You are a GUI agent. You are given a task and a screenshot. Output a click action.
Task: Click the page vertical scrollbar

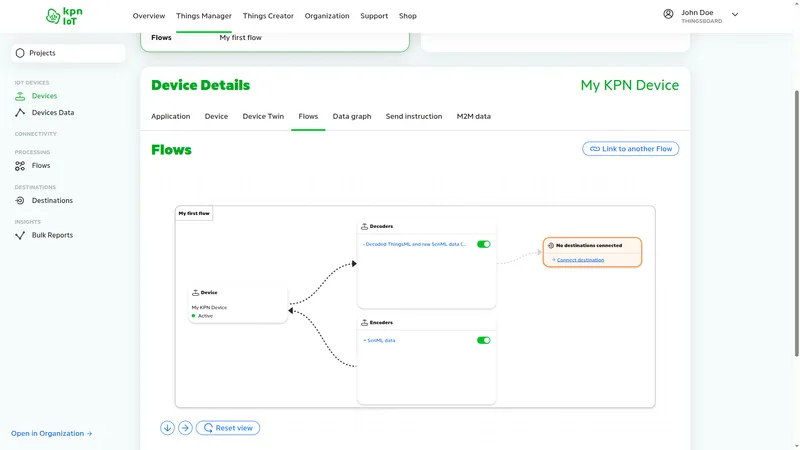tap(796, 224)
